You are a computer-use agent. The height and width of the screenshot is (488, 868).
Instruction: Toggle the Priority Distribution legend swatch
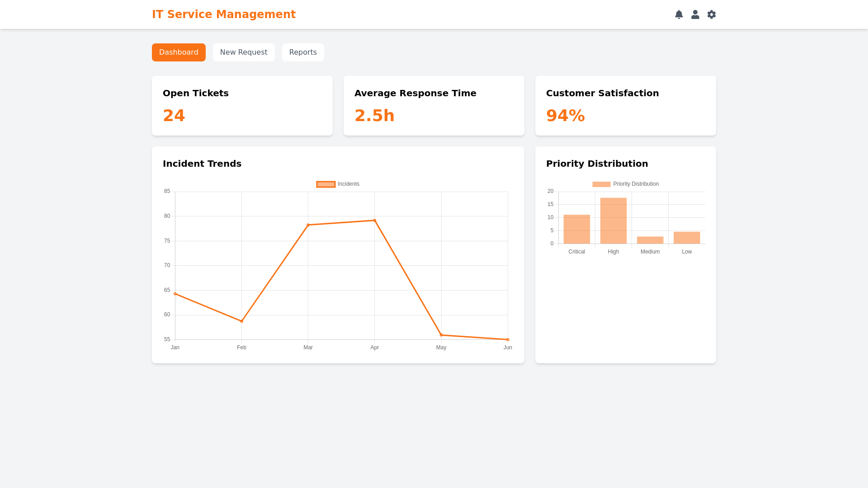pos(601,184)
